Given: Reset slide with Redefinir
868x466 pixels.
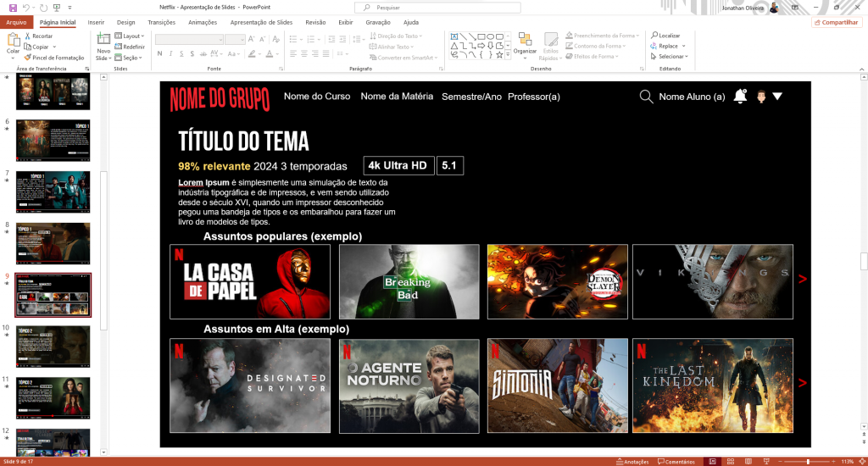Looking at the screenshot, I should (x=130, y=47).
